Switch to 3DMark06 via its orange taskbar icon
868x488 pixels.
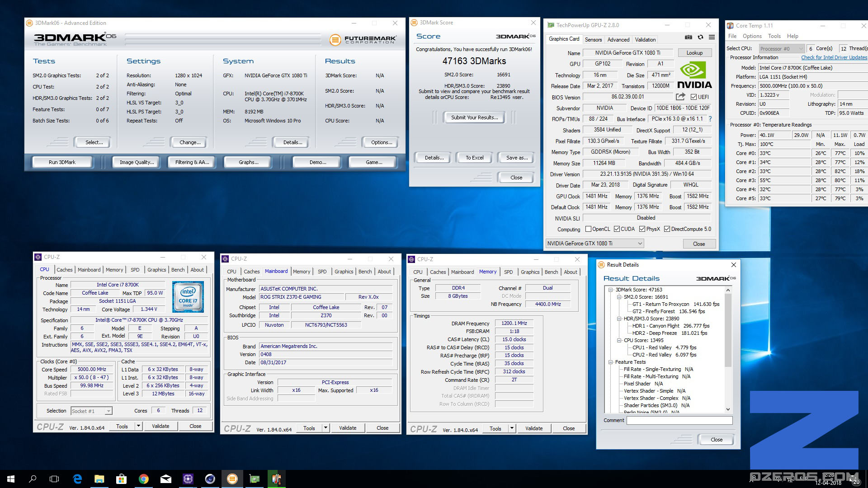232,479
